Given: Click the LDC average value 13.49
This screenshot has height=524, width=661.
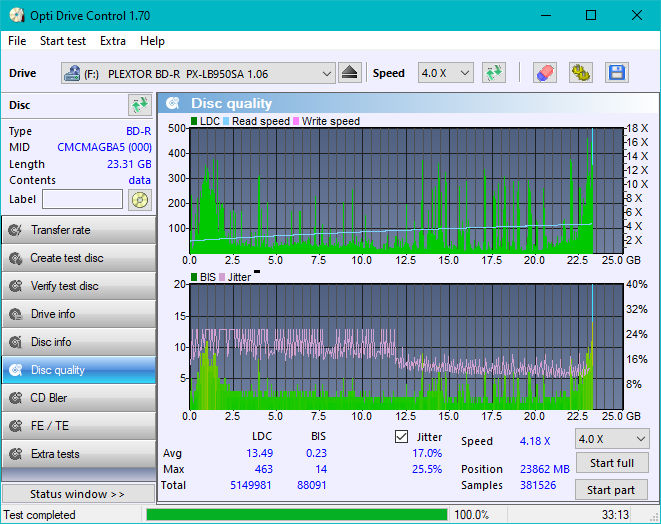Looking at the screenshot, I should pyautogui.click(x=260, y=453).
